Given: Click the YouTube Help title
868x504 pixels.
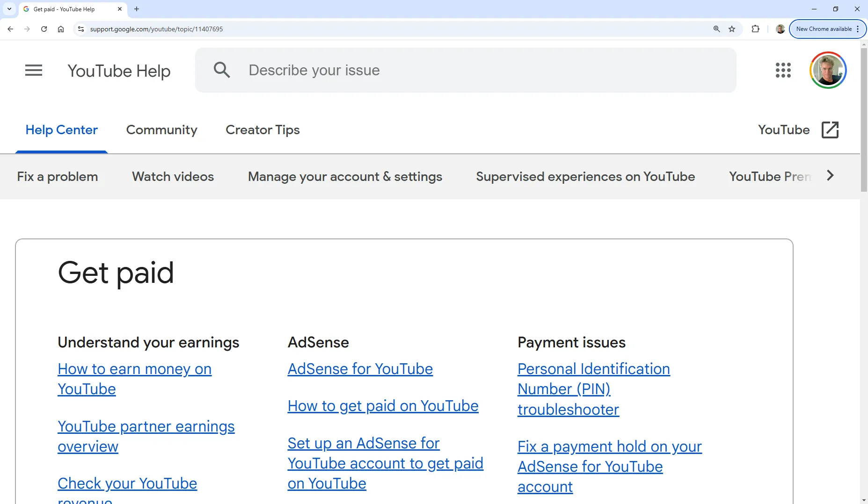Looking at the screenshot, I should tap(119, 71).
